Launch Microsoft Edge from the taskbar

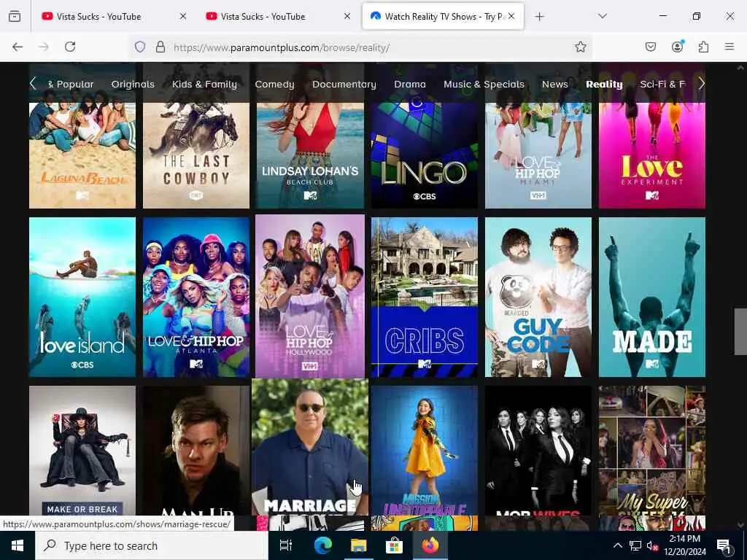323,545
